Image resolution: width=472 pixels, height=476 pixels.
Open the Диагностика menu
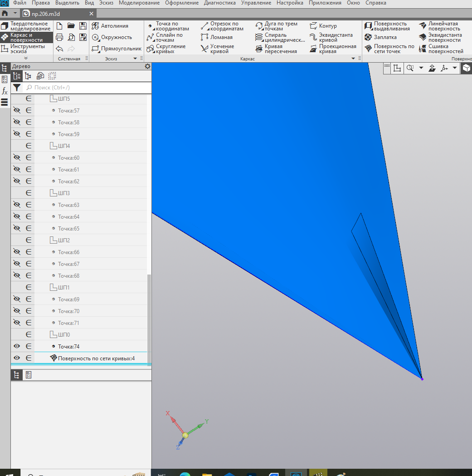219,3
